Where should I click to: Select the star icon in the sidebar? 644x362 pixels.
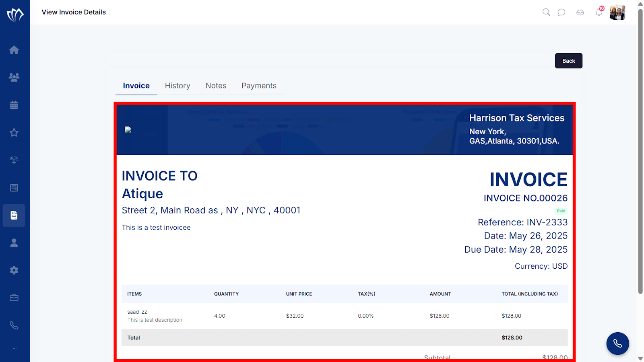tap(14, 132)
